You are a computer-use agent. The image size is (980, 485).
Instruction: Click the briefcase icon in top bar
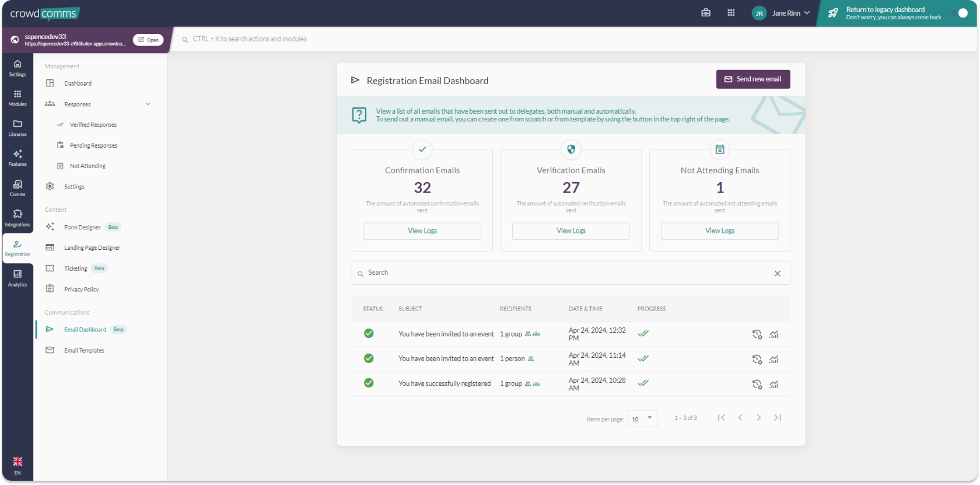point(706,13)
